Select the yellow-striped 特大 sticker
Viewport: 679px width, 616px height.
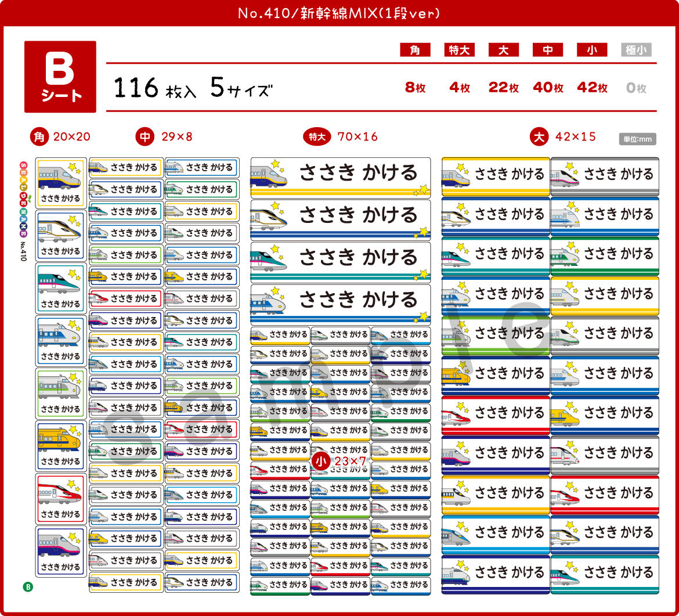pyautogui.click(x=340, y=178)
